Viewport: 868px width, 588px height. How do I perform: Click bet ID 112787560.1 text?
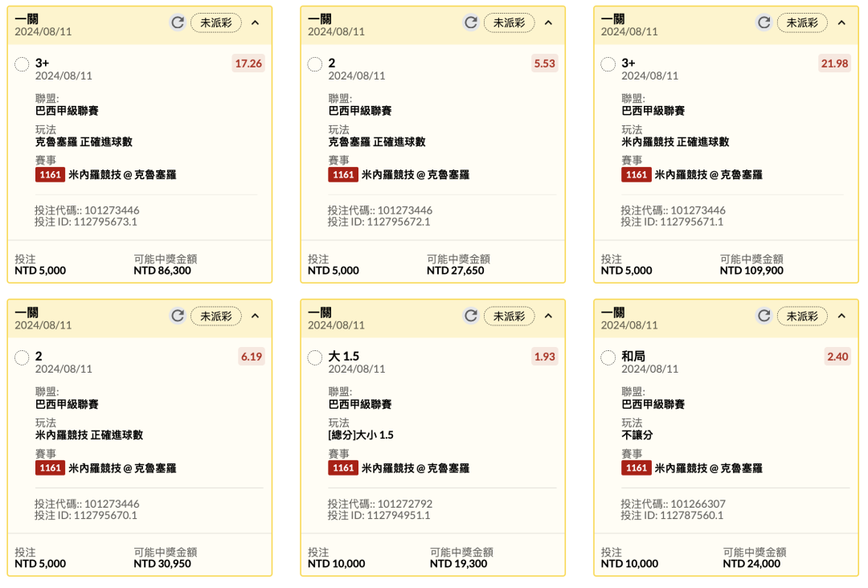coord(672,515)
